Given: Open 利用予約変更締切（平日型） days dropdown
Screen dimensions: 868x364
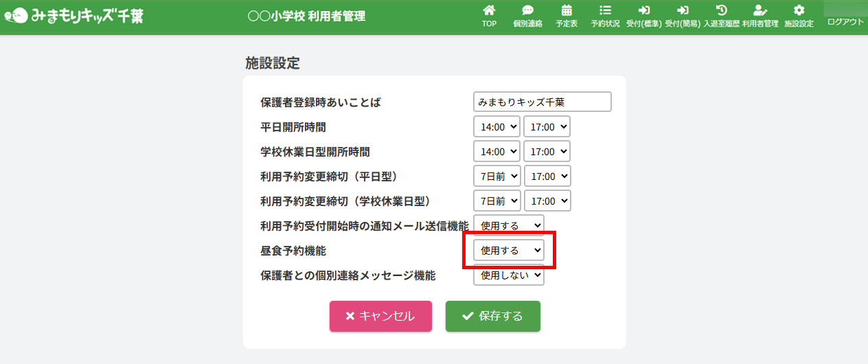Looking at the screenshot, I should pyautogui.click(x=497, y=176).
